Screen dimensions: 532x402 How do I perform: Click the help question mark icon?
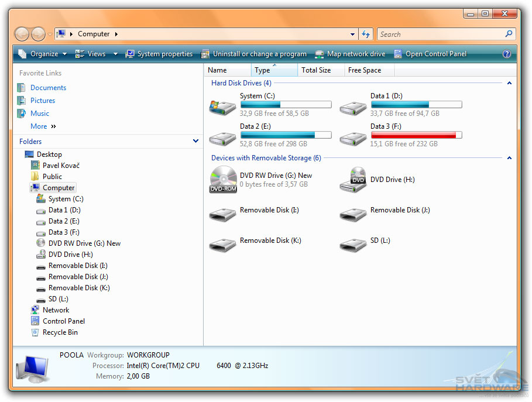[507, 54]
